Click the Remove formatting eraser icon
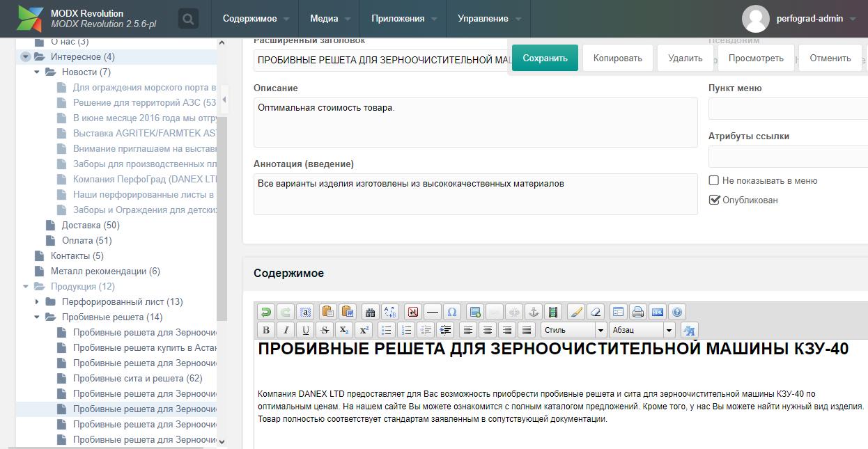 coord(596,312)
